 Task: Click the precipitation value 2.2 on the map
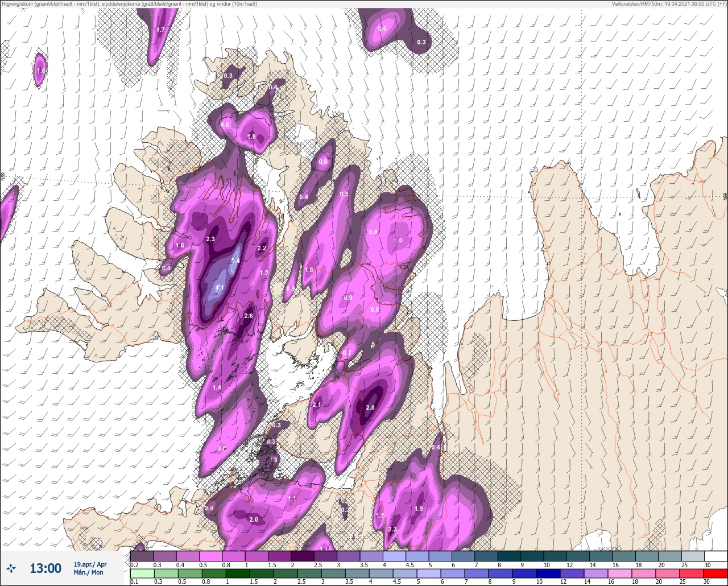click(262, 249)
